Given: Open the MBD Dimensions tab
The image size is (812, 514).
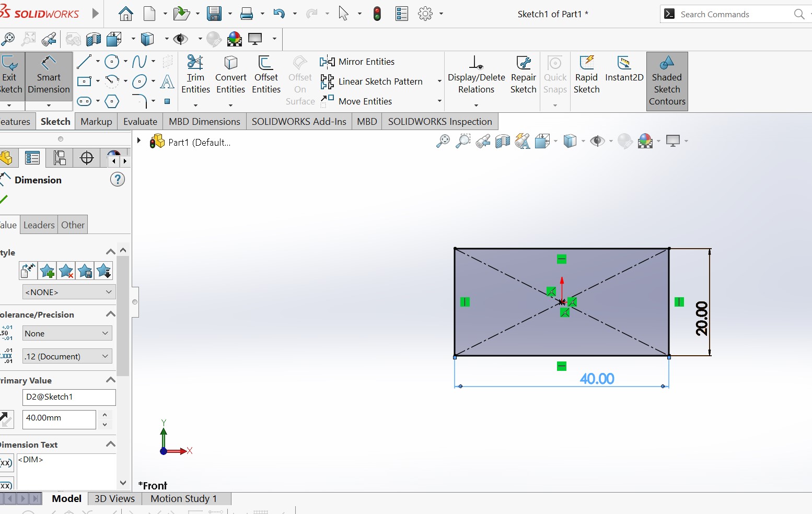Looking at the screenshot, I should pos(204,121).
